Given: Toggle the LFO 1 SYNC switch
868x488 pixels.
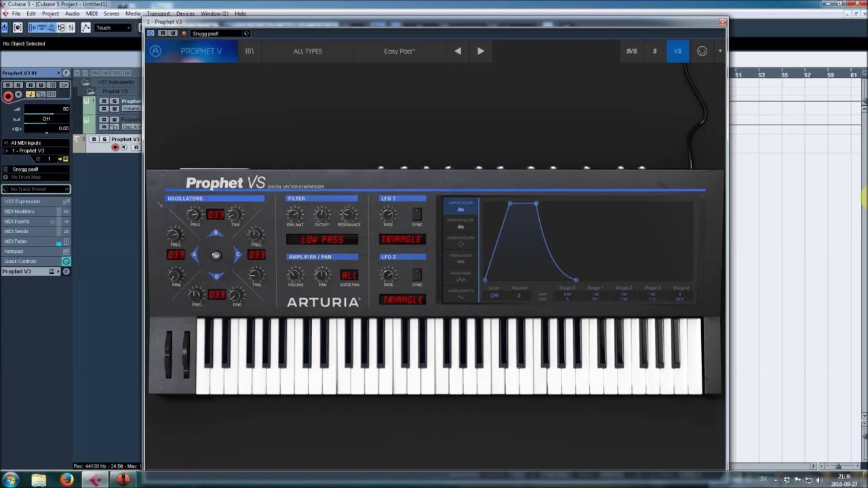Looking at the screenshot, I should [x=417, y=214].
